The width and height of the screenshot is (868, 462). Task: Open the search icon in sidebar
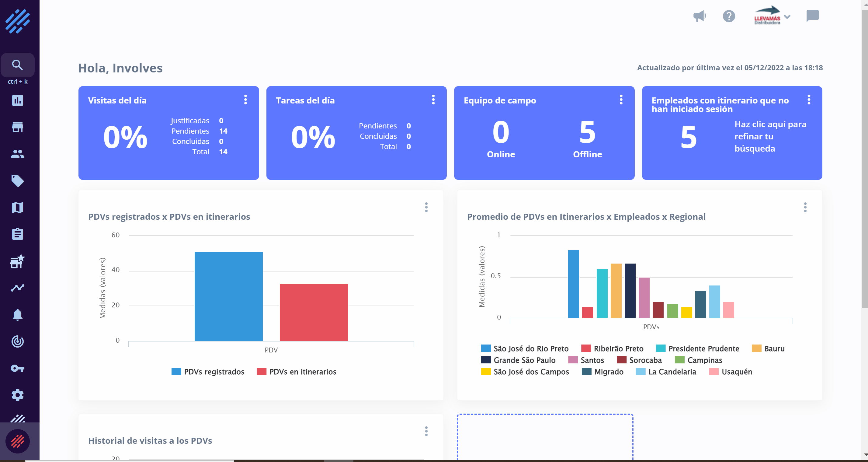pyautogui.click(x=18, y=65)
